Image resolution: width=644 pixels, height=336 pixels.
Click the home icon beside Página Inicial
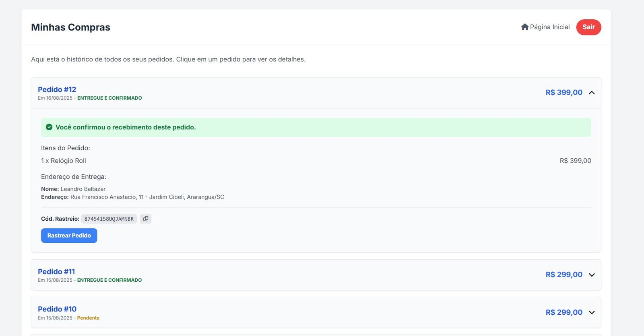pos(524,27)
